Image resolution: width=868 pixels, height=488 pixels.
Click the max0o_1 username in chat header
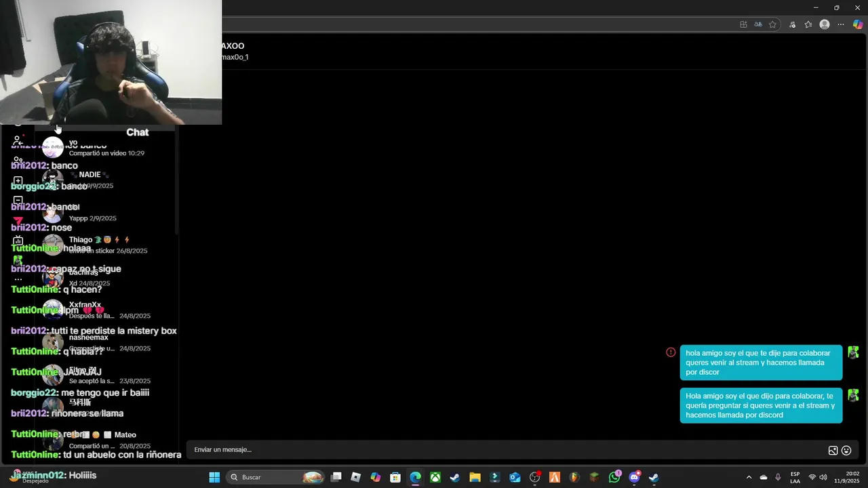point(235,57)
